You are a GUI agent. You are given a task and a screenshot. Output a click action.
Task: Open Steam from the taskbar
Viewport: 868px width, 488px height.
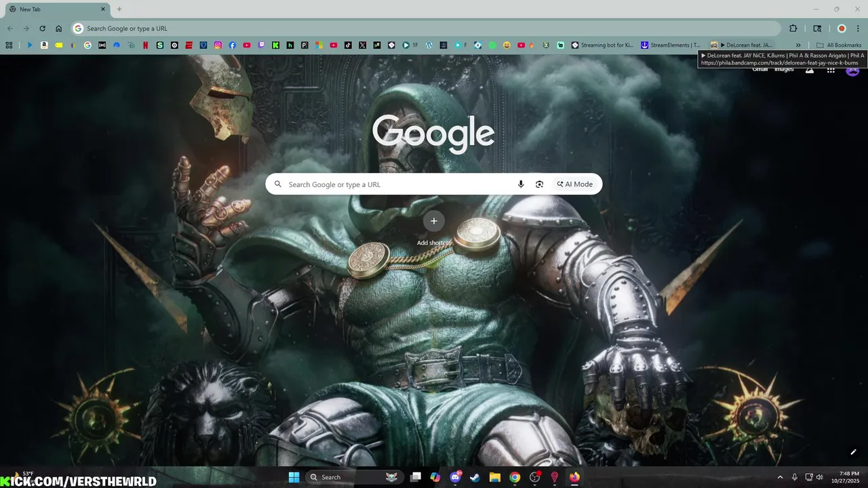[475, 477]
